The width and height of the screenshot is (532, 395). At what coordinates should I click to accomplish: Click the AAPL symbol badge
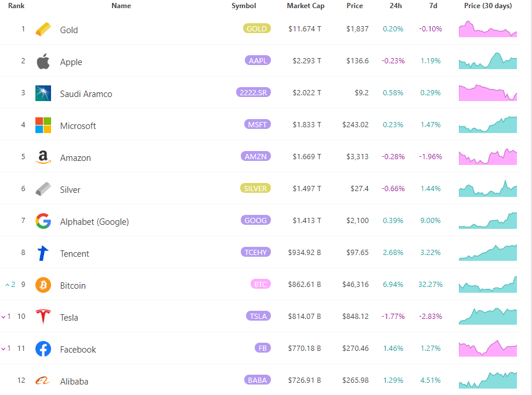pyautogui.click(x=258, y=60)
